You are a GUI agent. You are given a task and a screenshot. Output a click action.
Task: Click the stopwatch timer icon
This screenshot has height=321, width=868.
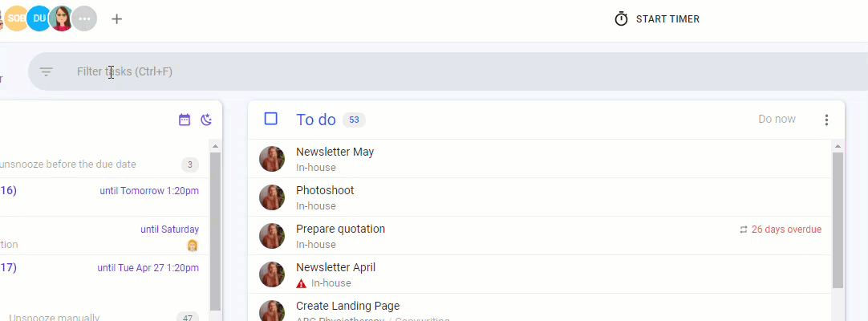[x=621, y=18]
